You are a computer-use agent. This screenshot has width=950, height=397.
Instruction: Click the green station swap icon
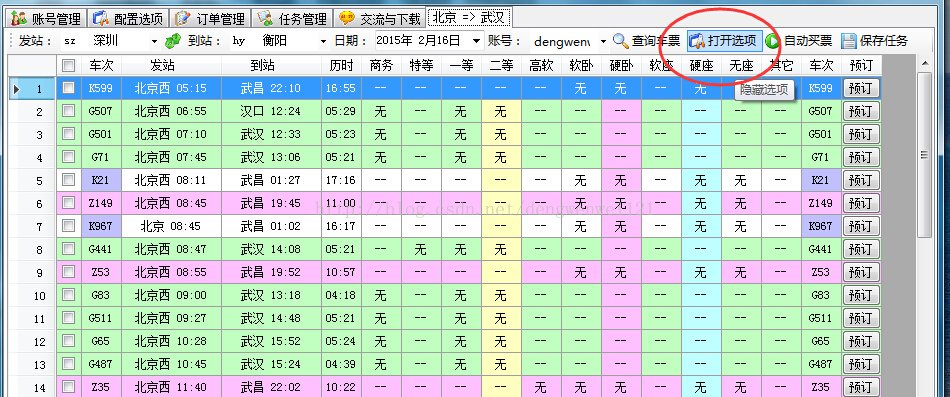click(173, 41)
